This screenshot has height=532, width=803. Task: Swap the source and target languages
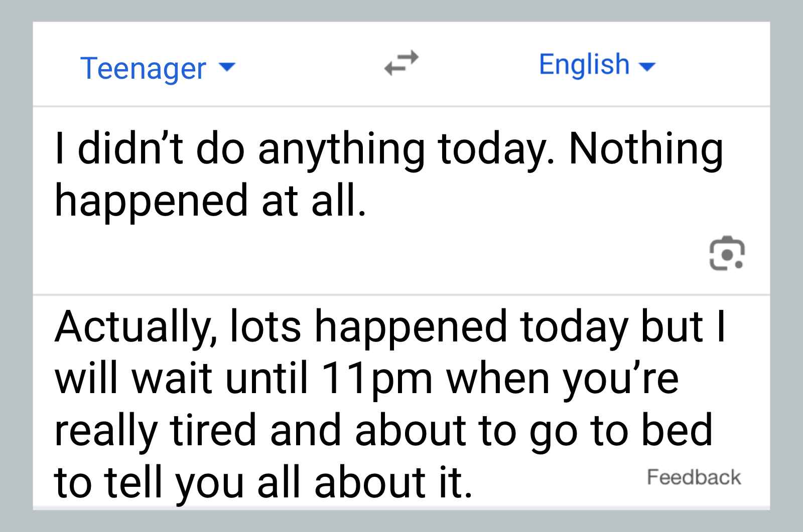[401, 63]
